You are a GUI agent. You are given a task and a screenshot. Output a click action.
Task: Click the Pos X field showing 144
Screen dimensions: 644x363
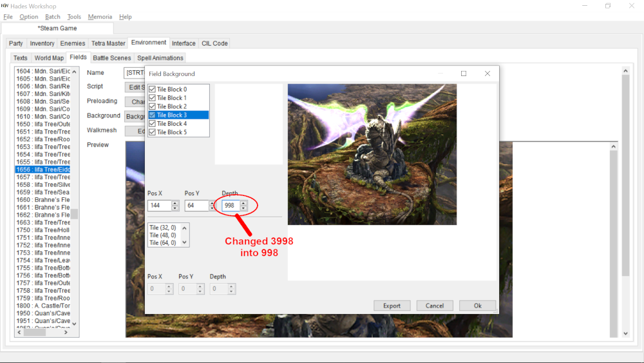point(159,206)
